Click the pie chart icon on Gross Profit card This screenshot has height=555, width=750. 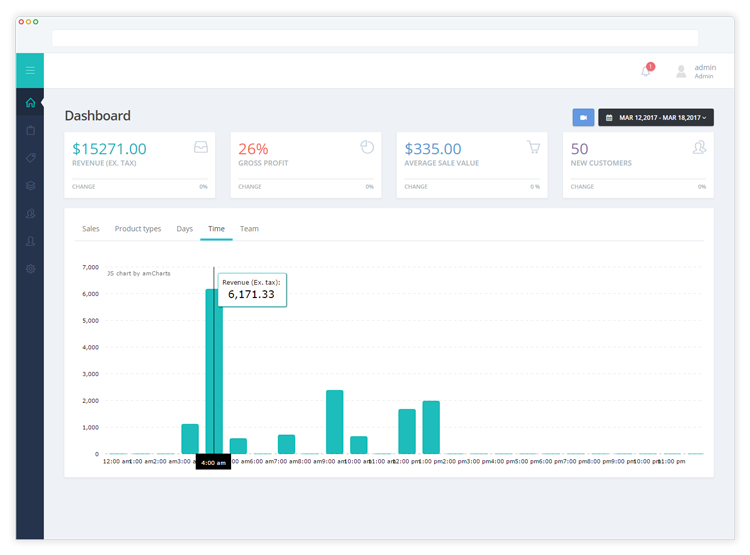coord(367,147)
